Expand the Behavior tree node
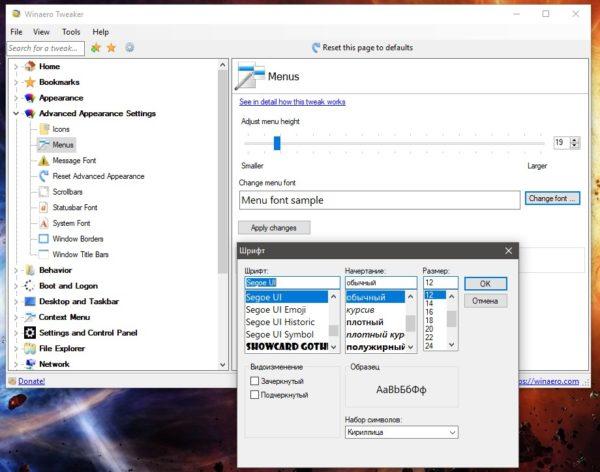 [x=16, y=270]
